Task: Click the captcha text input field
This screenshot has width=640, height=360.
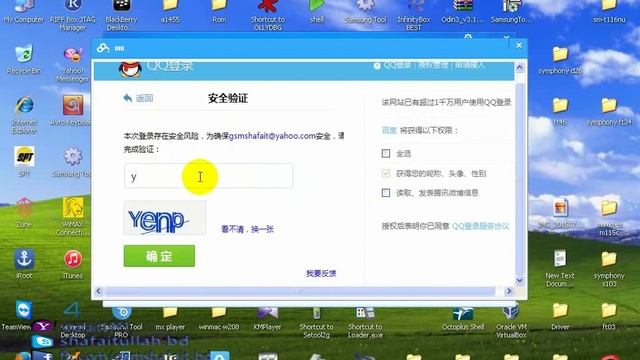Action: point(209,176)
